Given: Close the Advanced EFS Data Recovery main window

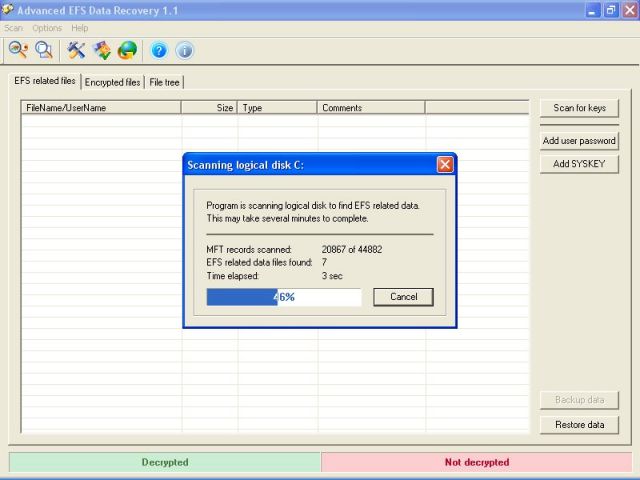Looking at the screenshot, I should [629, 10].
